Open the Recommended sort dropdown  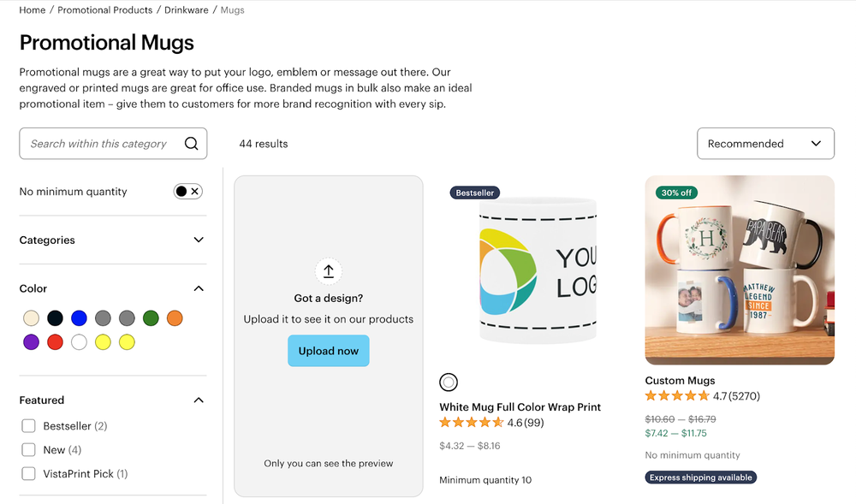click(764, 143)
